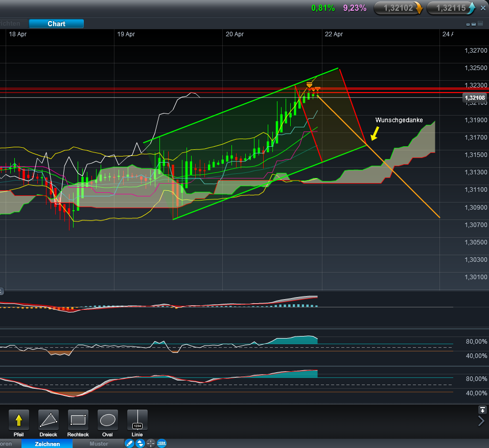This screenshot has height=448, width=489.
Task: Click the small collapse handle at chart's left edge
Action: (x=2, y=292)
